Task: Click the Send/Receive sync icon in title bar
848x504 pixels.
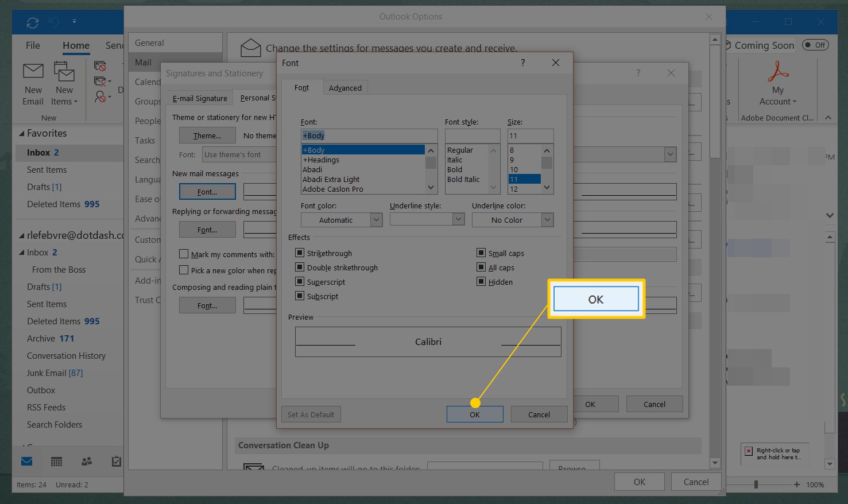Action: coord(33,22)
